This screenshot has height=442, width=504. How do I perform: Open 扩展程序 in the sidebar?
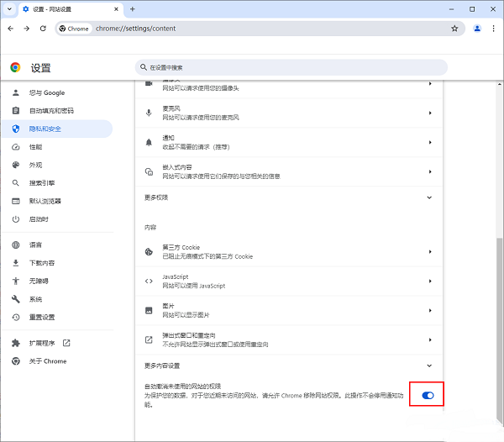coord(57,343)
